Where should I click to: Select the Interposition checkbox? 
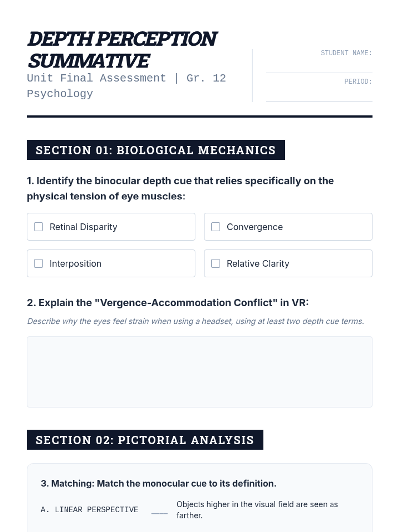[x=39, y=263]
